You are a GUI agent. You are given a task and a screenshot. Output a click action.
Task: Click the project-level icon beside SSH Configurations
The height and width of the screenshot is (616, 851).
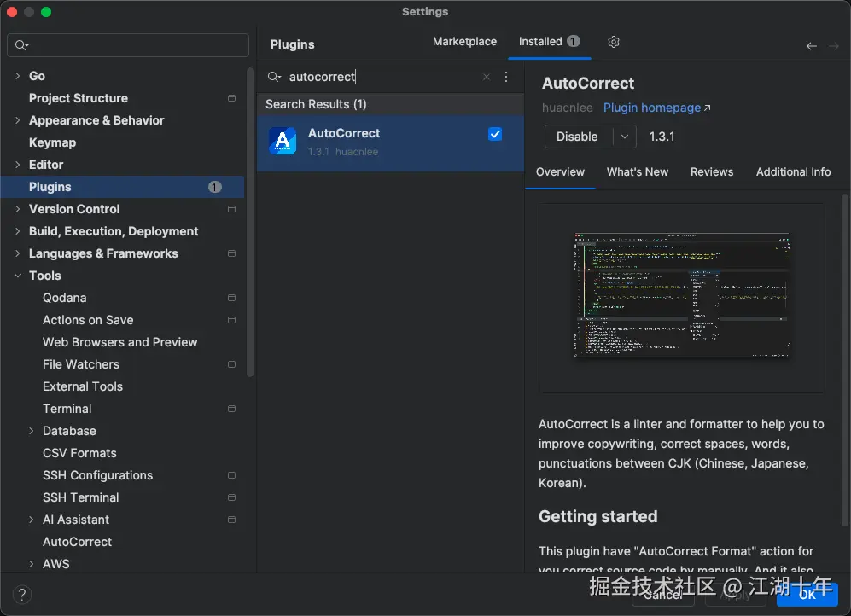(232, 475)
